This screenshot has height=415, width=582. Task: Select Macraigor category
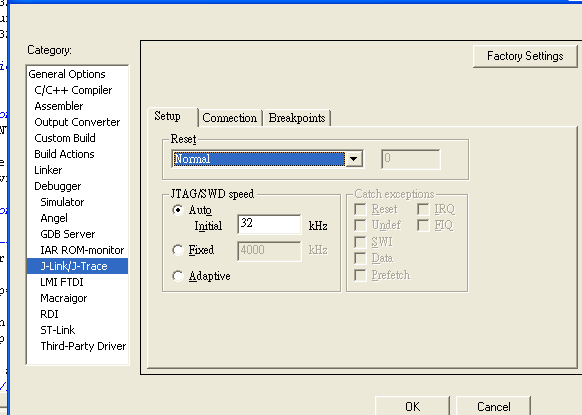[x=63, y=298]
